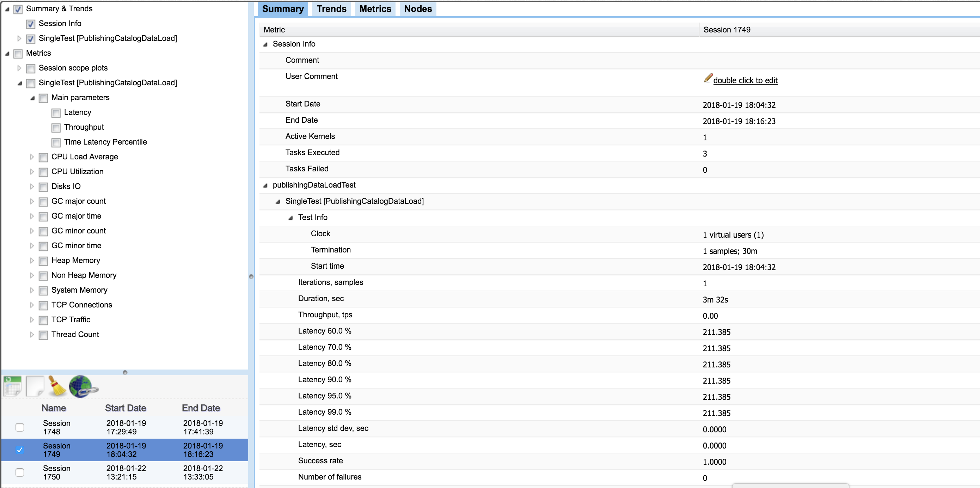Collapse the Session Info group in the summary table
Screen dimensions: 980x488
[x=265, y=44]
